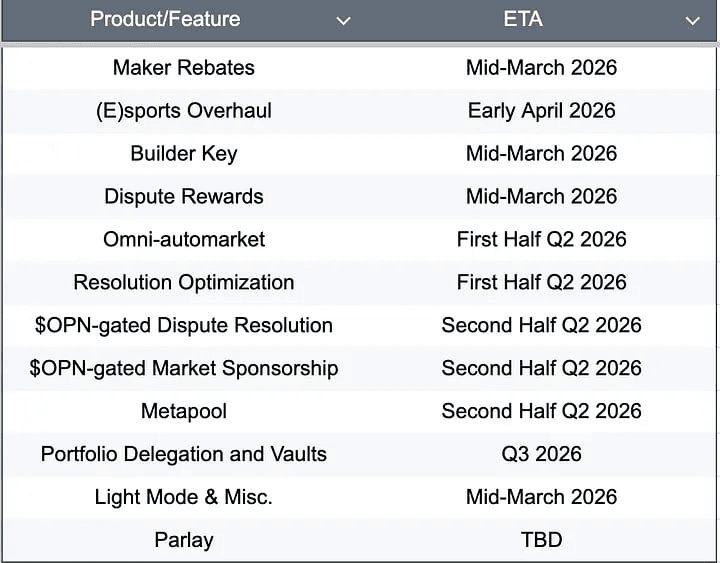720x563 pixels.
Task: Click the Light Mode & Misc. cell
Action: tap(184, 497)
